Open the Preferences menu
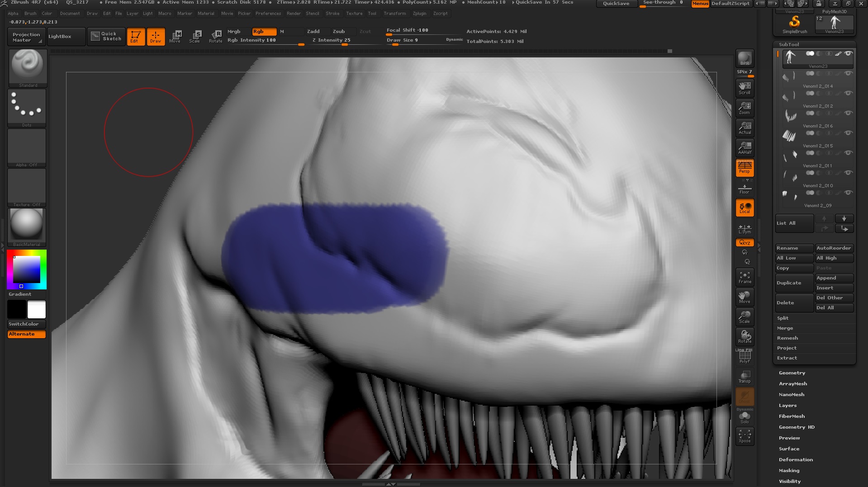The image size is (868, 487). click(268, 14)
